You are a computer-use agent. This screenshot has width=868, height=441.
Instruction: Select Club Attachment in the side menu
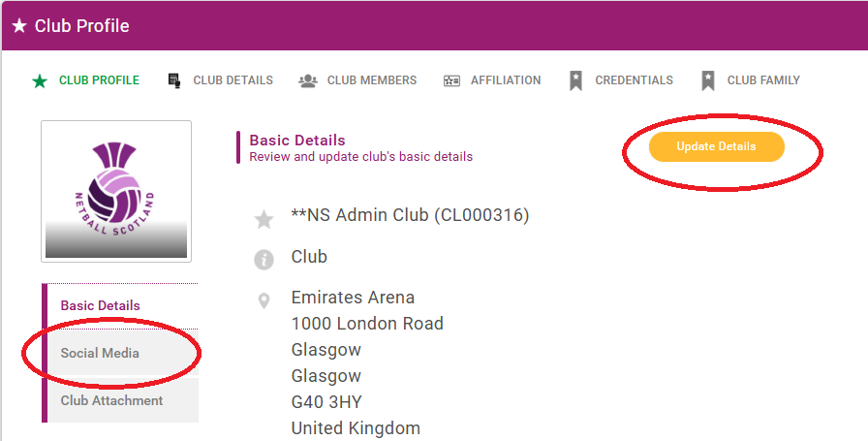tap(111, 400)
